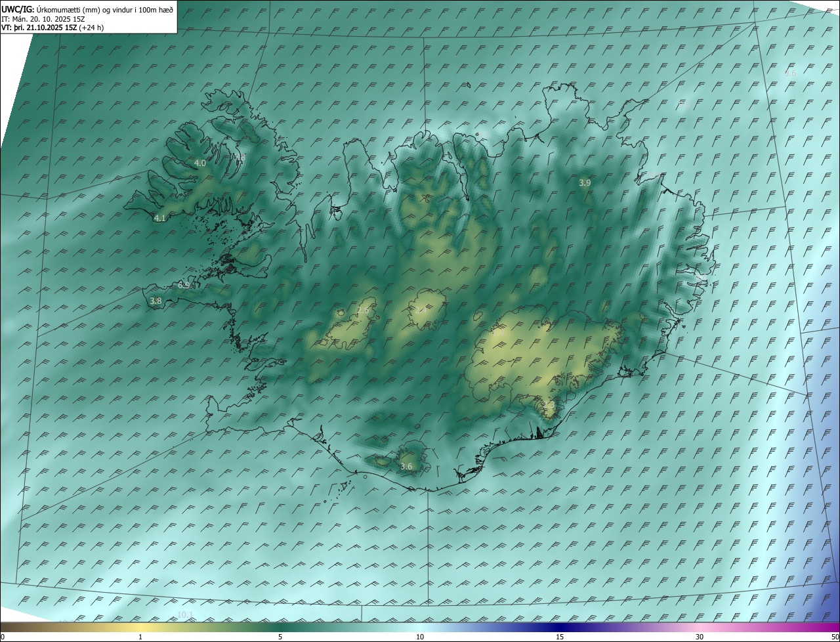Click the color scale tick label 5
The image size is (840, 642).
click(x=280, y=637)
